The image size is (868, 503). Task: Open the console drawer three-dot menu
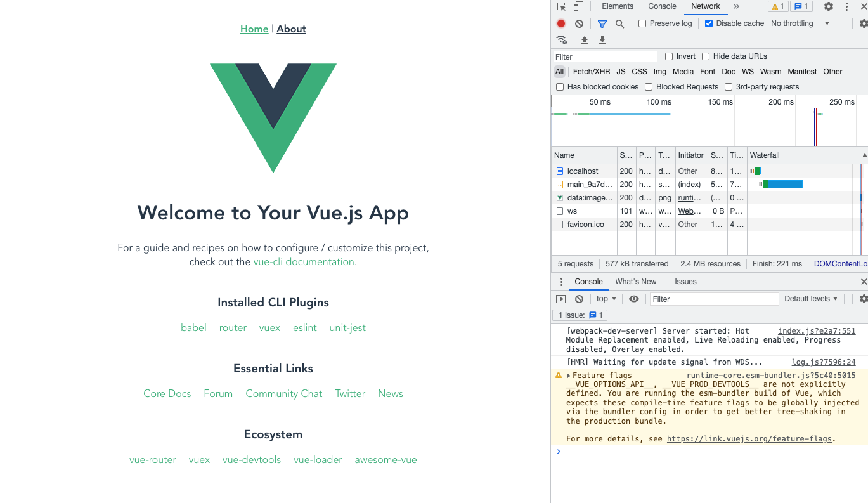coord(561,282)
